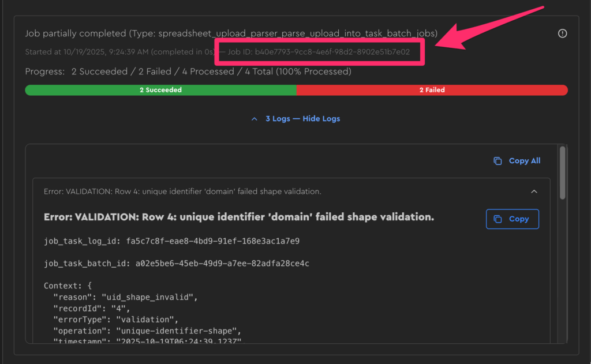Click the alert info icon at top right

562,33
